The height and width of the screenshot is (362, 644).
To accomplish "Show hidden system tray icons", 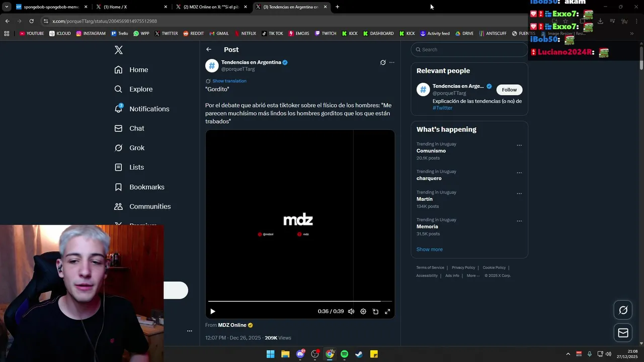I will click(x=568, y=354).
